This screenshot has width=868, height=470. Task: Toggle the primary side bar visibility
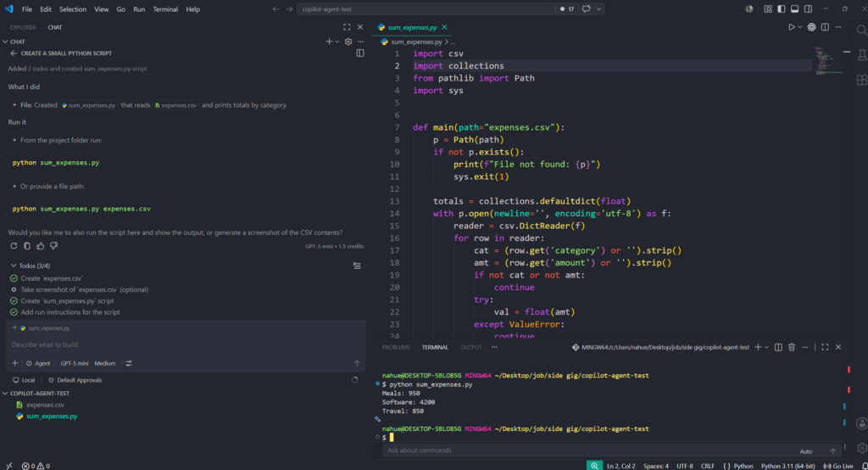point(781,8)
